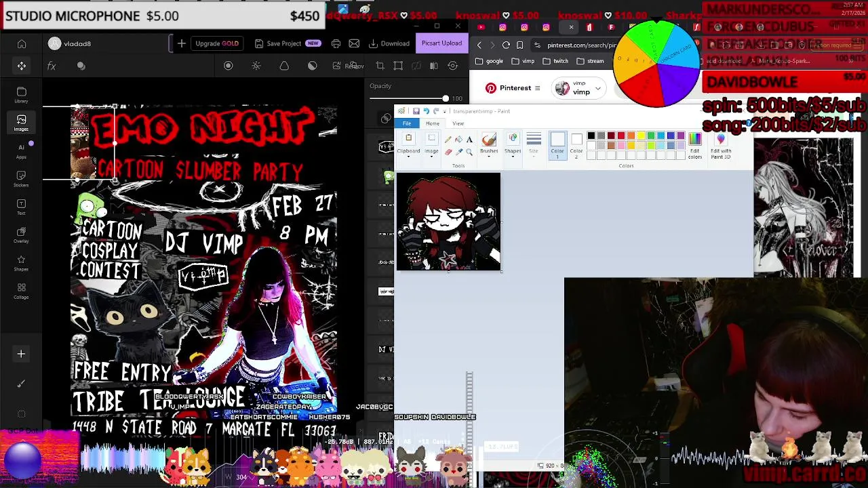Select the Magnifier tool in Paint

point(469,152)
